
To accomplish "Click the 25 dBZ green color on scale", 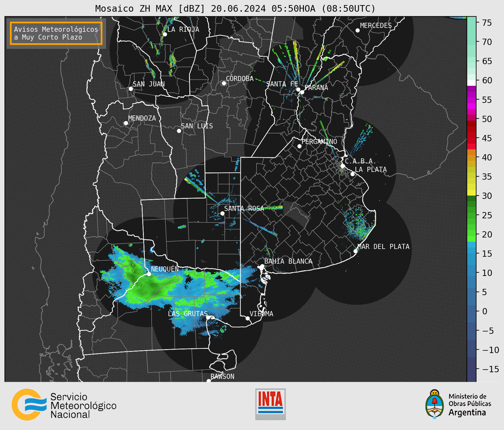I will point(471,215).
